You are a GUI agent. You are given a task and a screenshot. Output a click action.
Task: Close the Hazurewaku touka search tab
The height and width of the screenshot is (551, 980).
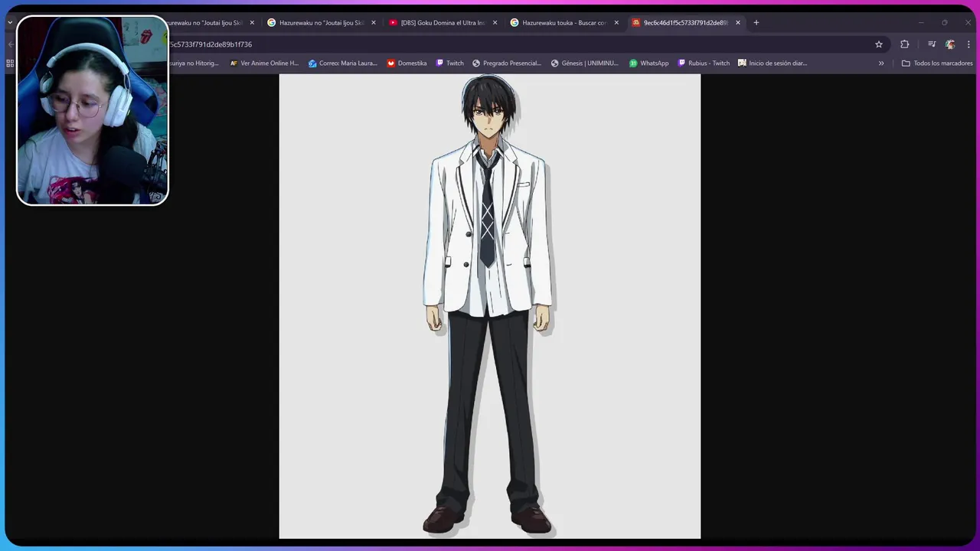[616, 23]
